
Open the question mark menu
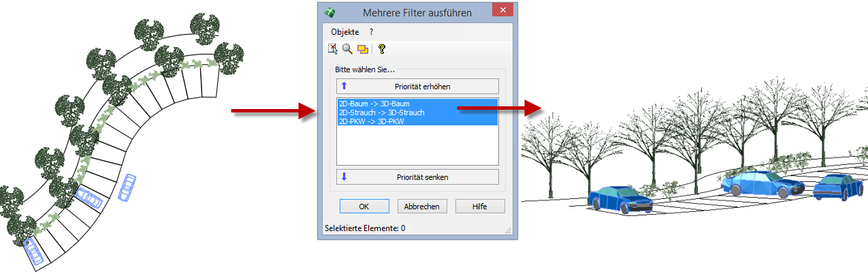click(x=371, y=32)
